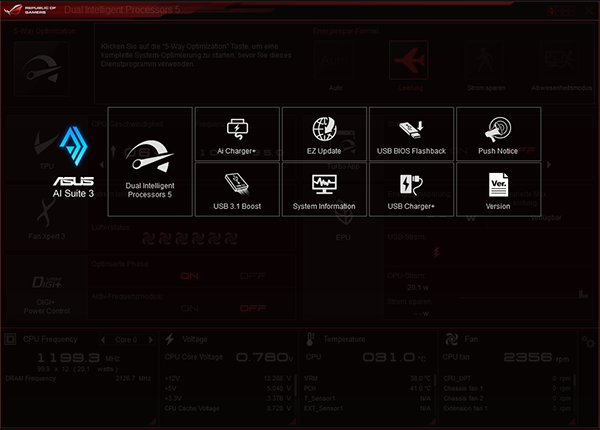Screen dimensions: 600x430
Task: Click the CPU Frequency chip icon
Action: coord(10,339)
